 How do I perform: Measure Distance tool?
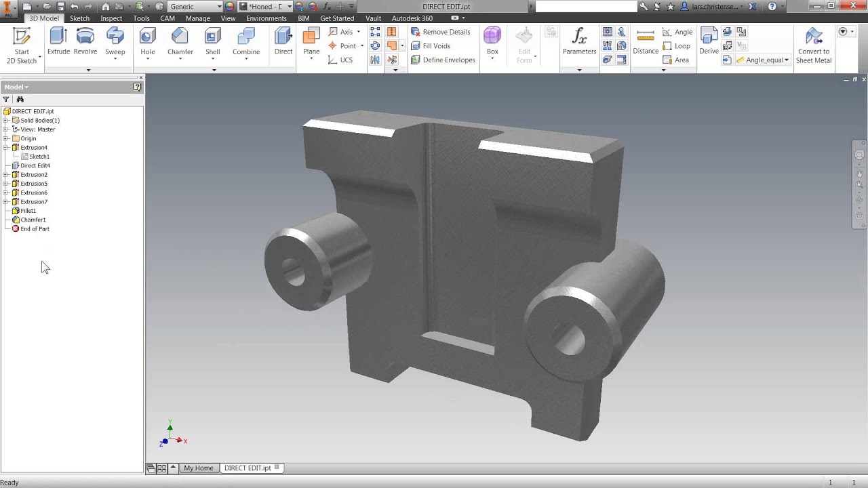pos(646,42)
